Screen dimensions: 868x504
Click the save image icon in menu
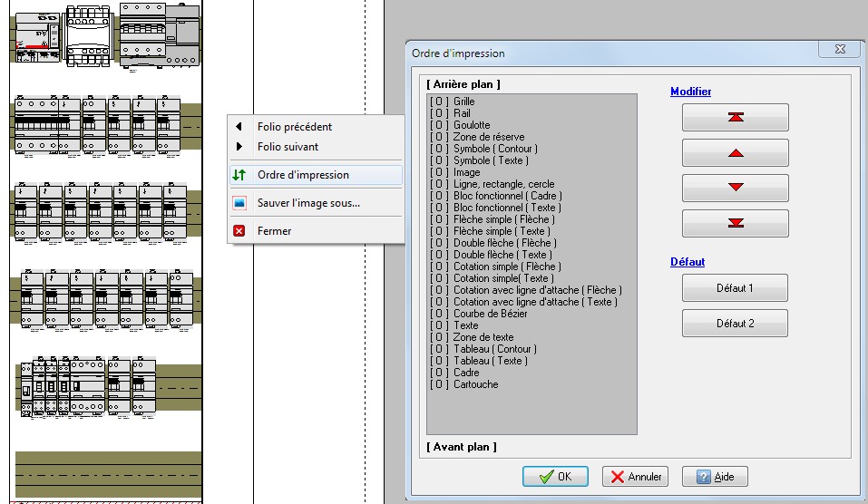pyautogui.click(x=239, y=203)
